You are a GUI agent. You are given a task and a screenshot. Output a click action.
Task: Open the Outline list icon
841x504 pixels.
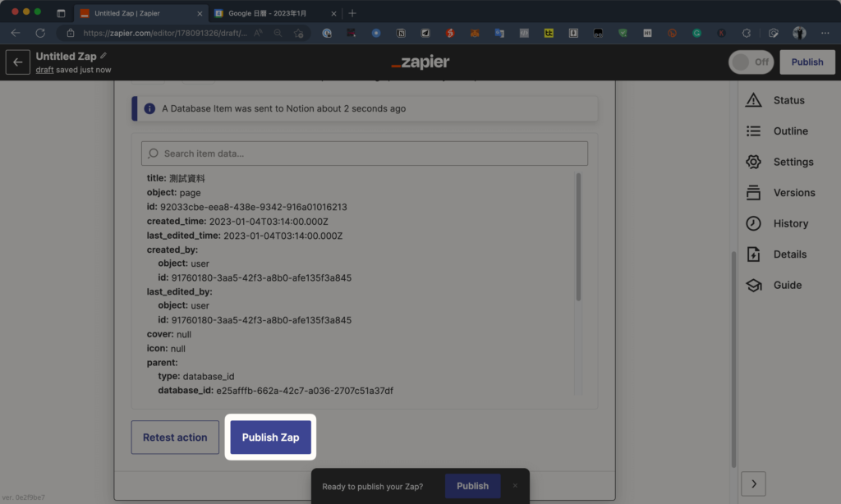(x=753, y=131)
